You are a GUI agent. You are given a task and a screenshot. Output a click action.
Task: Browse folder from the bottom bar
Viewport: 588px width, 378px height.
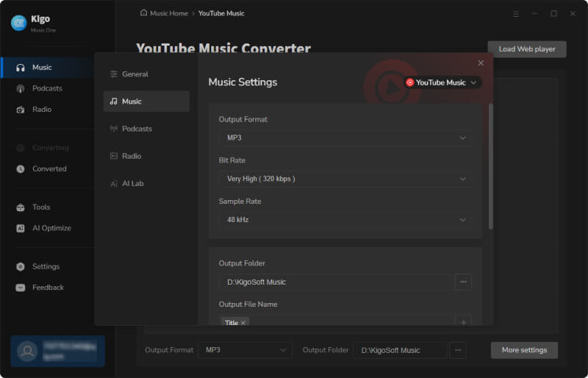pyautogui.click(x=457, y=351)
